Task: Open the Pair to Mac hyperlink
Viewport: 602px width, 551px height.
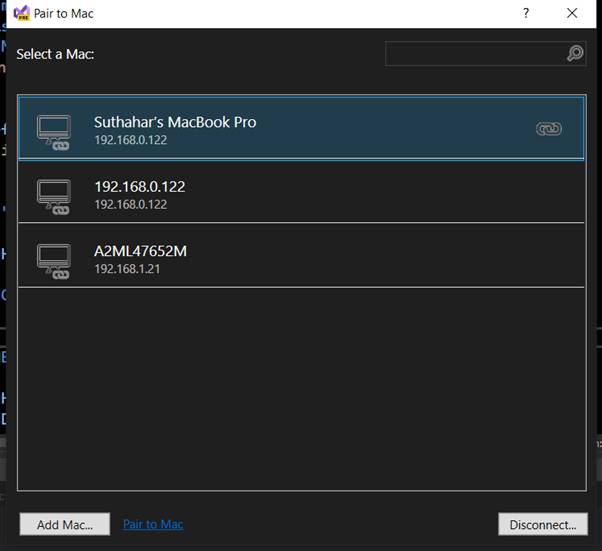Action: tap(153, 524)
